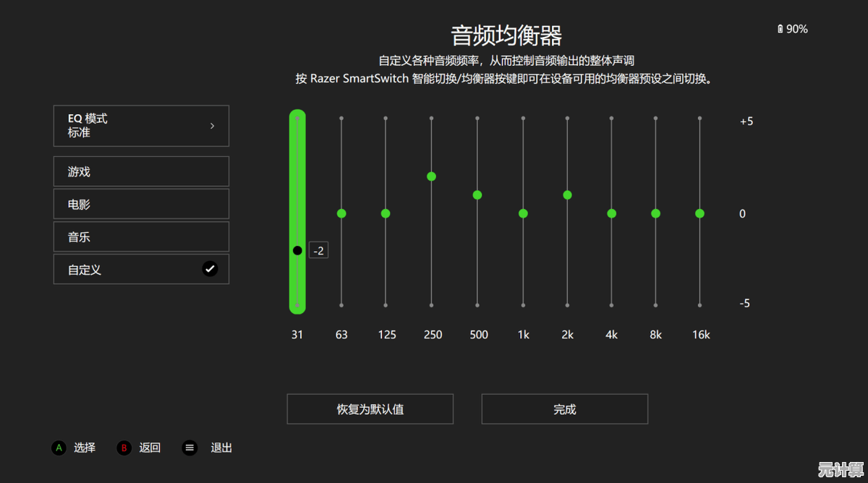Viewport: 868px width, 483px height.
Task: Select the 电影 preset
Action: tap(141, 204)
